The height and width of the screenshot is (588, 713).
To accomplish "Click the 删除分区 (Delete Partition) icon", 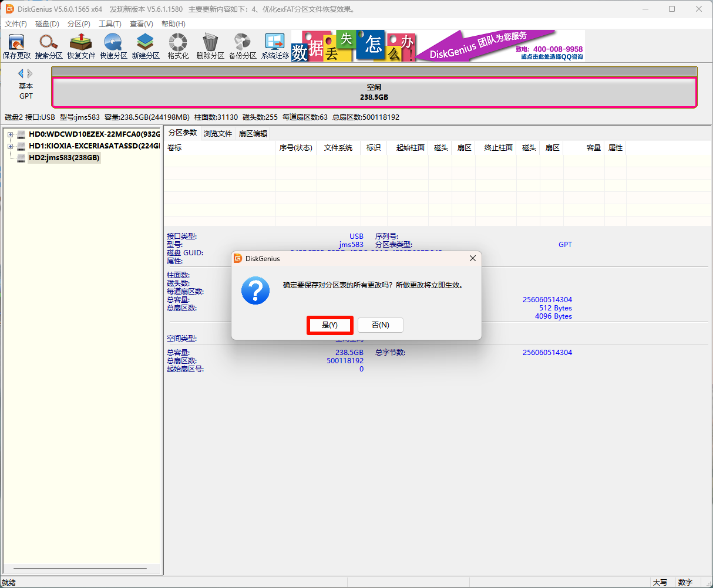I will click(210, 46).
